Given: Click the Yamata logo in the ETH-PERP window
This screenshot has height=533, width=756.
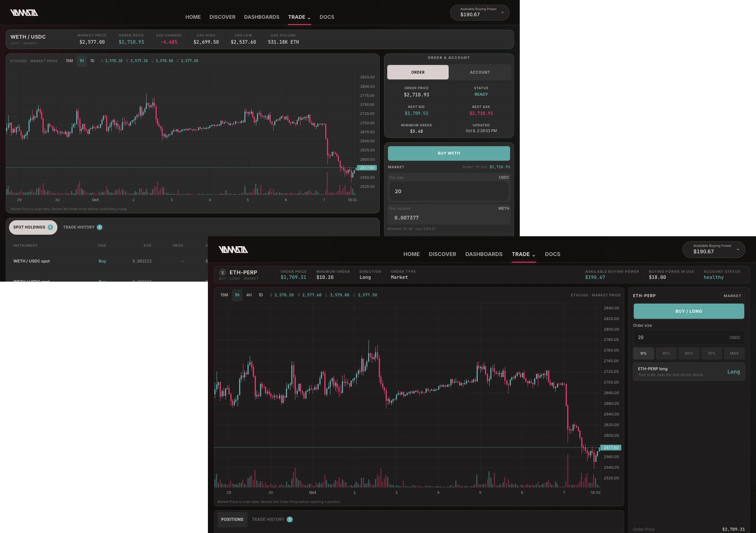Looking at the screenshot, I should point(233,249).
